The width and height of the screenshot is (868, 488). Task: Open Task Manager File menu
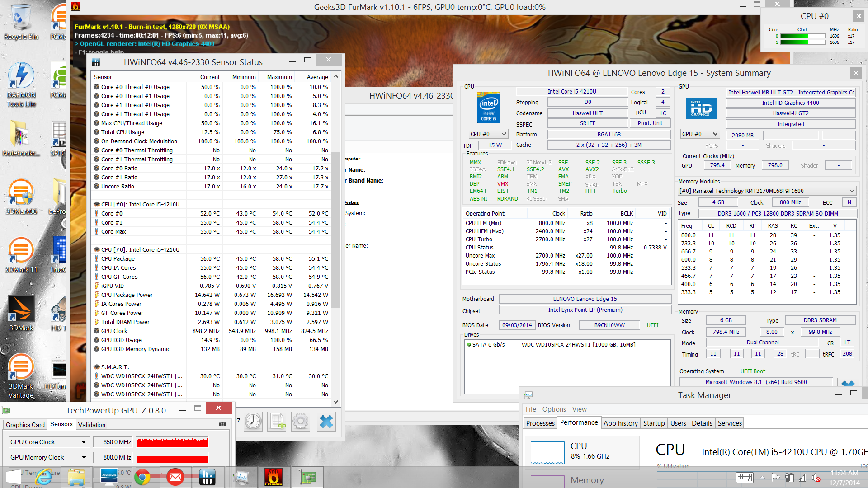tap(531, 409)
